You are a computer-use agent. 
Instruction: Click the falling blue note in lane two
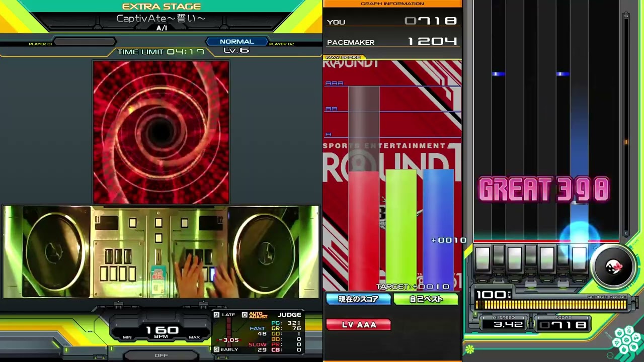click(498, 74)
